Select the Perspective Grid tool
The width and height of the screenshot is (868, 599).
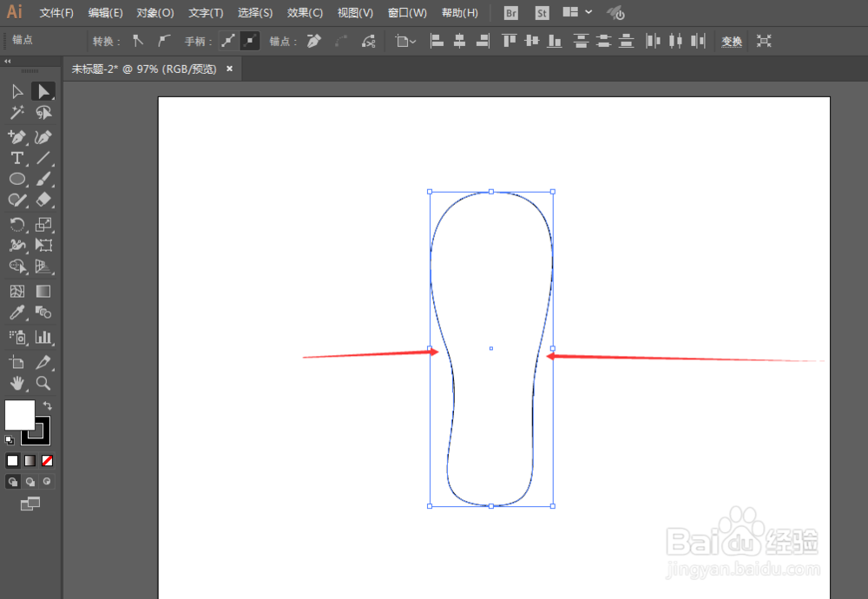pos(43,267)
